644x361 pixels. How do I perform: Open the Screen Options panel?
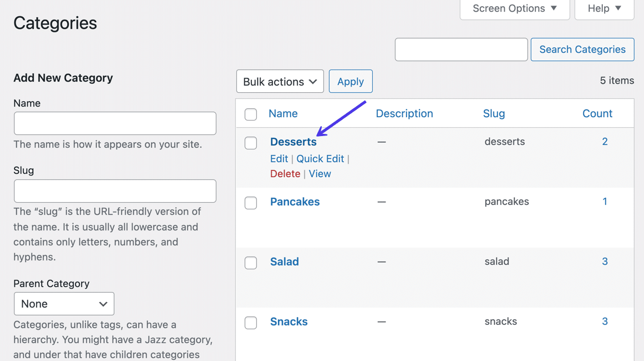(x=514, y=8)
